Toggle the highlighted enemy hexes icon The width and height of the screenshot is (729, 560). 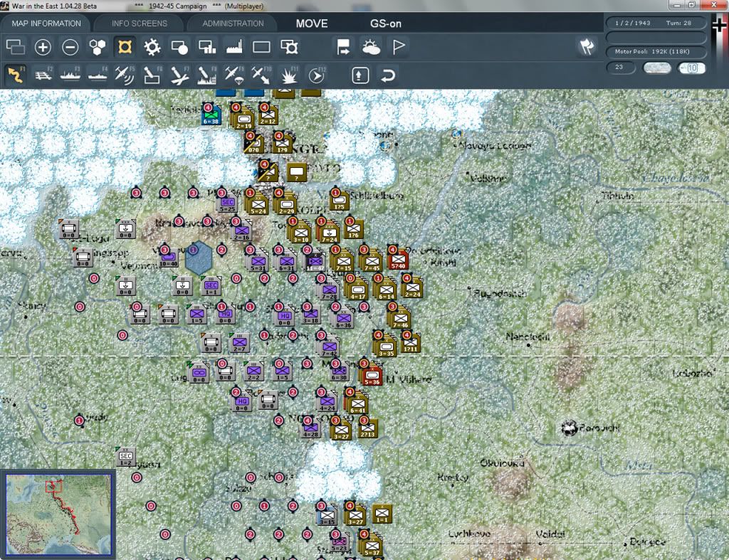[x=125, y=47]
